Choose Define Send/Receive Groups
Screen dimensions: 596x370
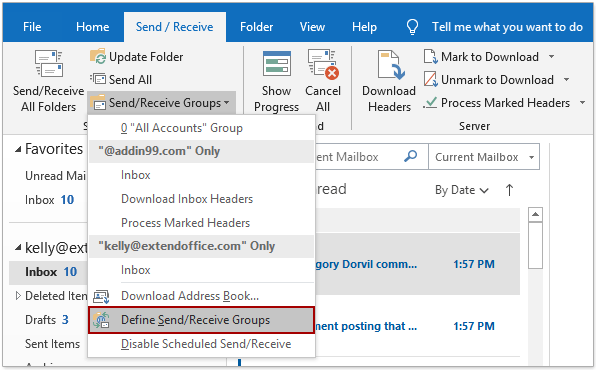tap(201, 320)
